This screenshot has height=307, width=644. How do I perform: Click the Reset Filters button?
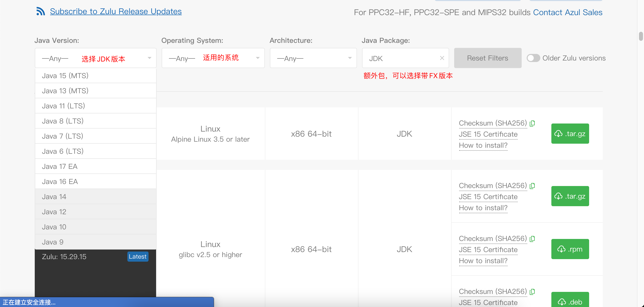pyautogui.click(x=488, y=58)
